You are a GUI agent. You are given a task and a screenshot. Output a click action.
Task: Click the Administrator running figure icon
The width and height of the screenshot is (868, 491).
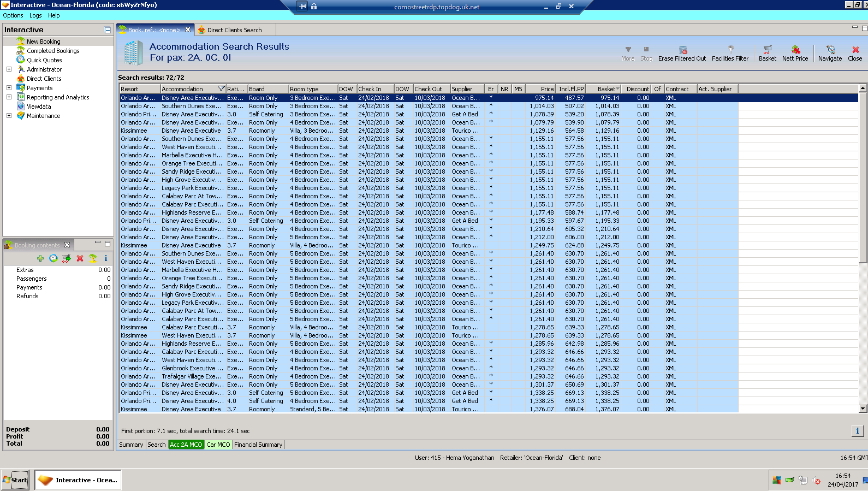[21, 69]
